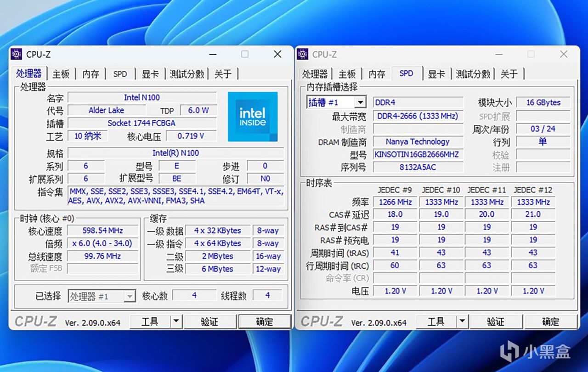
Task: Open the 关于 tab in right window
Action: (x=509, y=74)
